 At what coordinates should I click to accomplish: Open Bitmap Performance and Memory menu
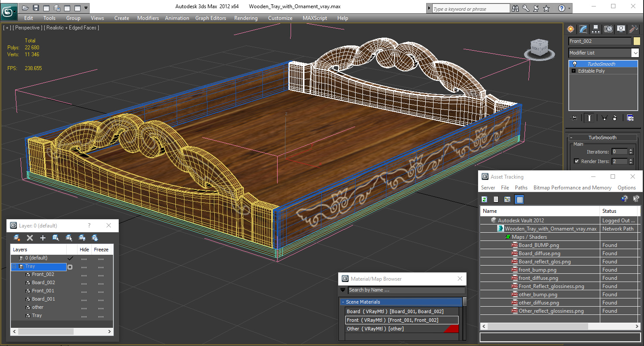tap(572, 188)
